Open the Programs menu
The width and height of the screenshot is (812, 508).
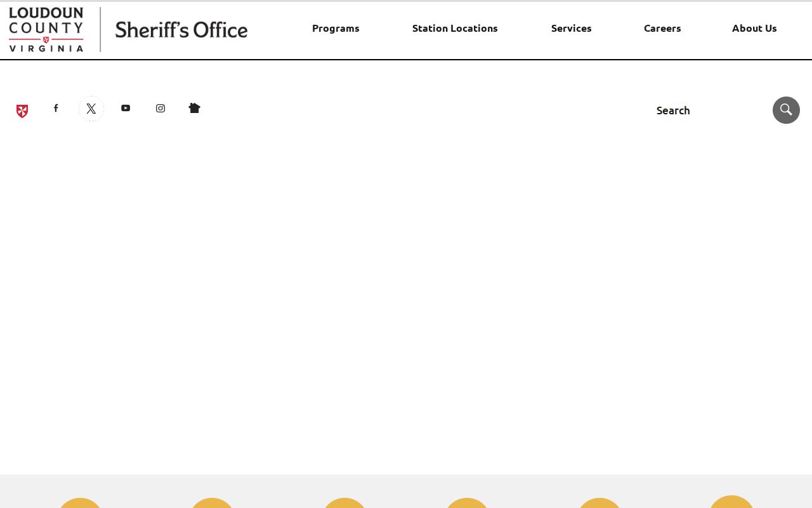(336, 28)
